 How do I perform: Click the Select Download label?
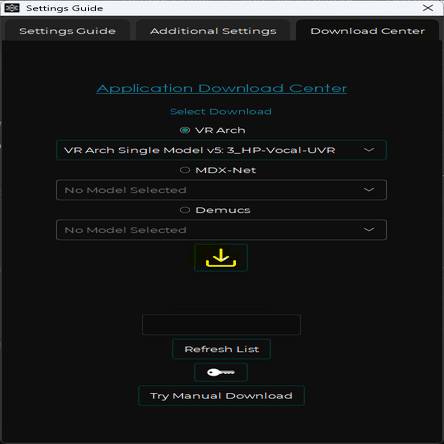[221, 111]
